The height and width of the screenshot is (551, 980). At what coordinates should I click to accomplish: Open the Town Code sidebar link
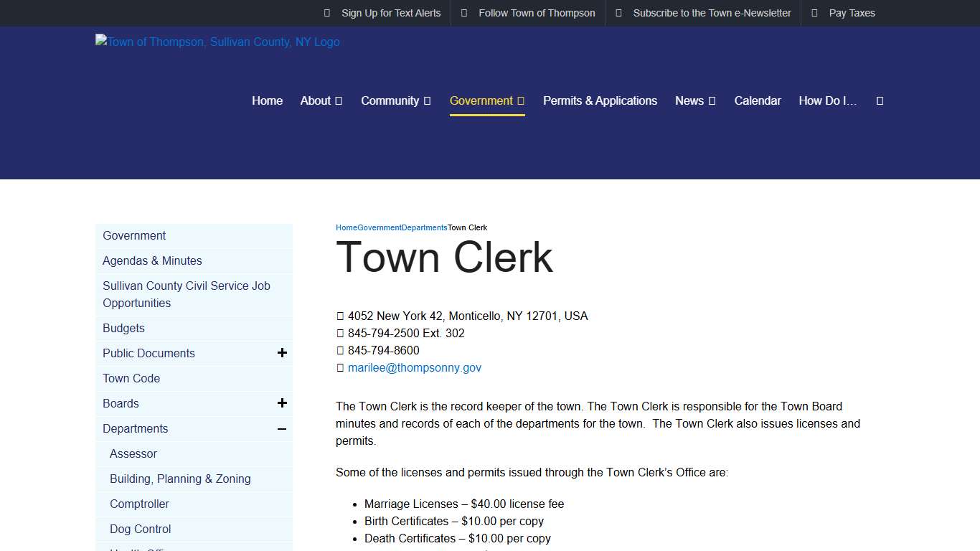pyautogui.click(x=131, y=378)
